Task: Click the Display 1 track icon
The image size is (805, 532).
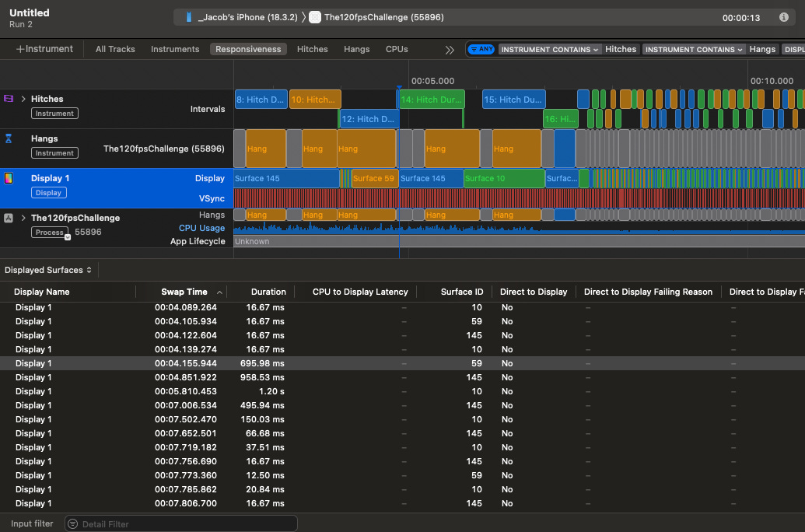Action: coord(9,178)
